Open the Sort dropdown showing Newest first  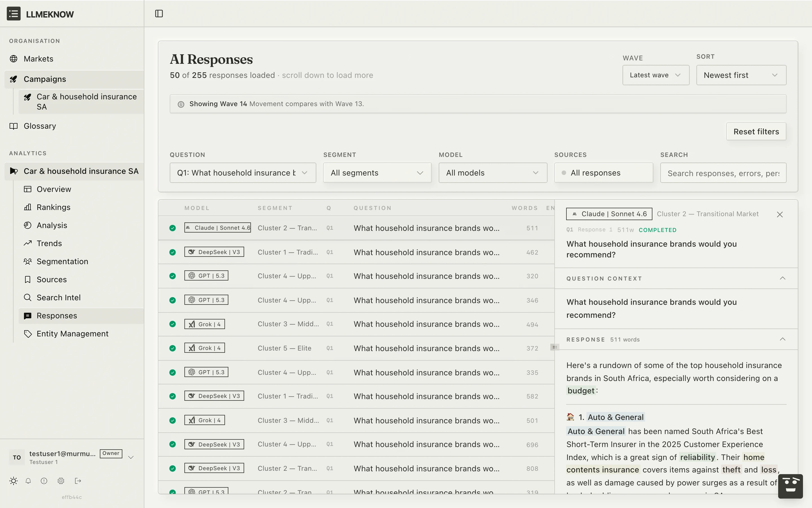coord(741,75)
